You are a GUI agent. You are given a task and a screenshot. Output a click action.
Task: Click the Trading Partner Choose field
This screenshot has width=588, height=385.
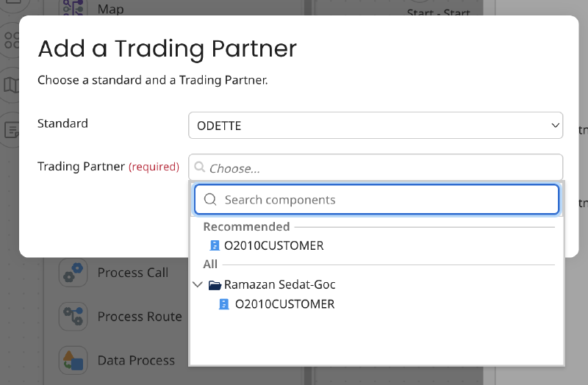pyautogui.click(x=376, y=168)
